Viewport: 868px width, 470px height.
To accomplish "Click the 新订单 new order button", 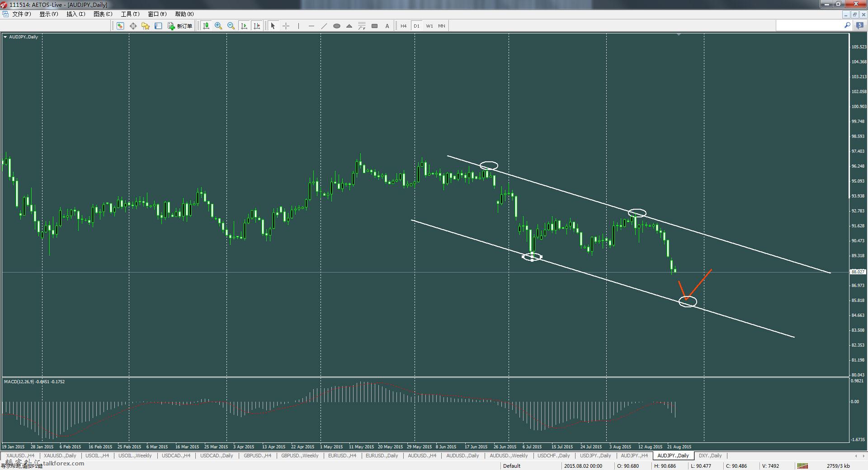I will click(x=180, y=26).
